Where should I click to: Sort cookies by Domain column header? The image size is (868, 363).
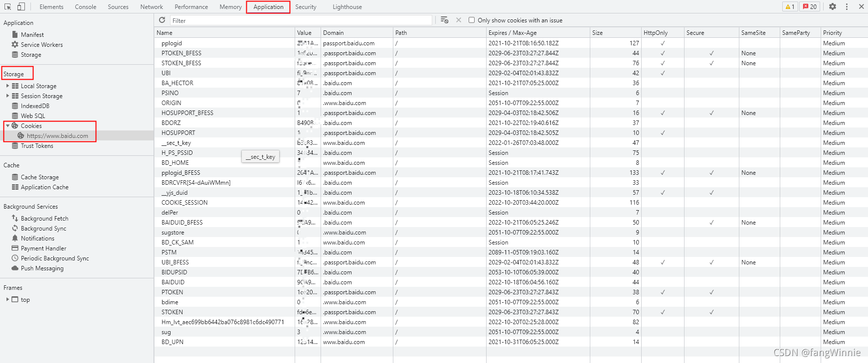[357, 33]
